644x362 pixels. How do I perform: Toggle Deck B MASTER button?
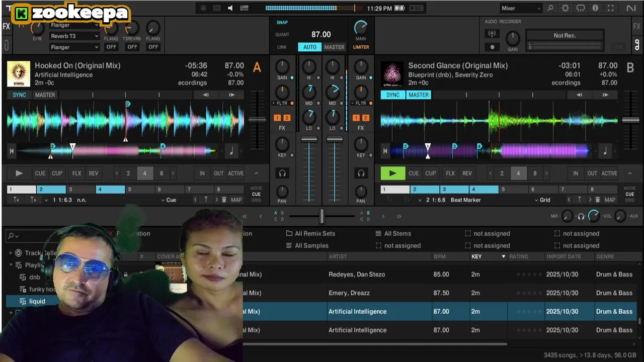(x=419, y=95)
